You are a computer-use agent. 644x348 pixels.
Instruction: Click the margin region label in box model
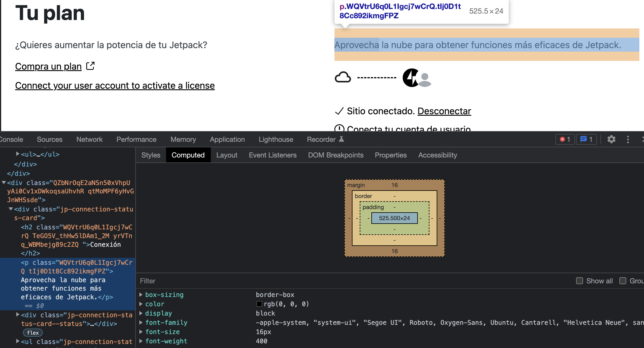click(356, 185)
